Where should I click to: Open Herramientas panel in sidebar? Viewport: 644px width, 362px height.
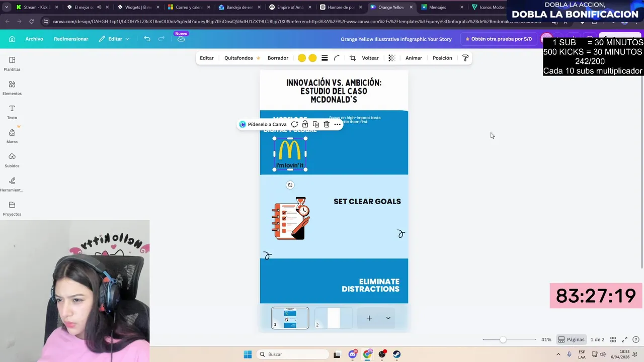tap(12, 185)
